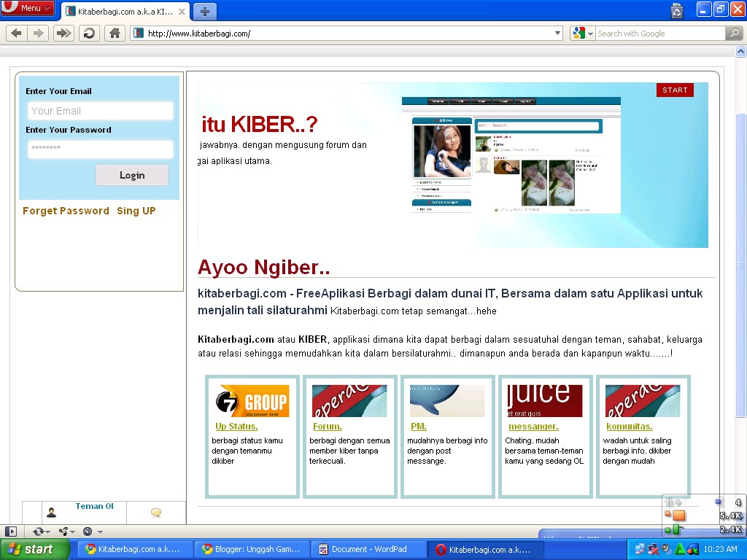
Task: Open the Sing UP link
Action: pyautogui.click(x=136, y=211)
